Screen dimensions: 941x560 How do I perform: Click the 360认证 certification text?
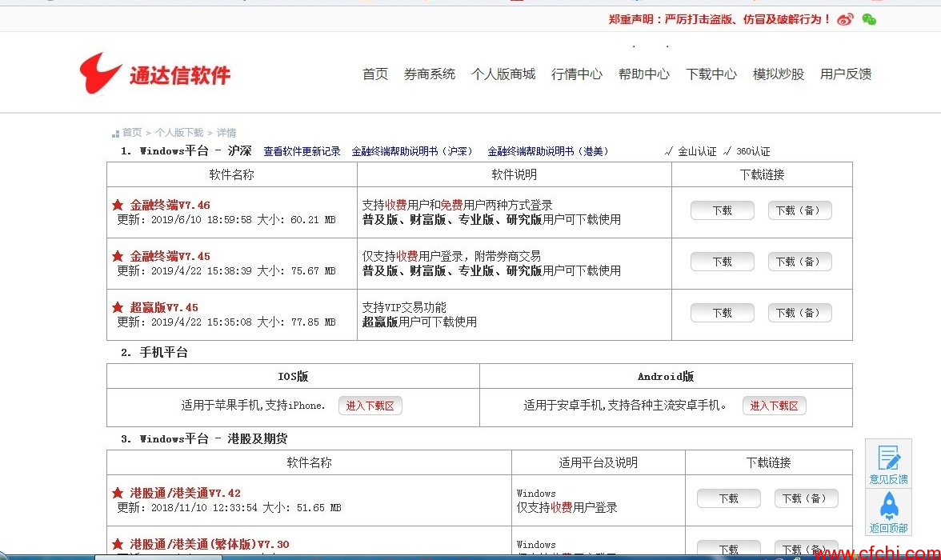pyautogui.click(x=752, y=151)
